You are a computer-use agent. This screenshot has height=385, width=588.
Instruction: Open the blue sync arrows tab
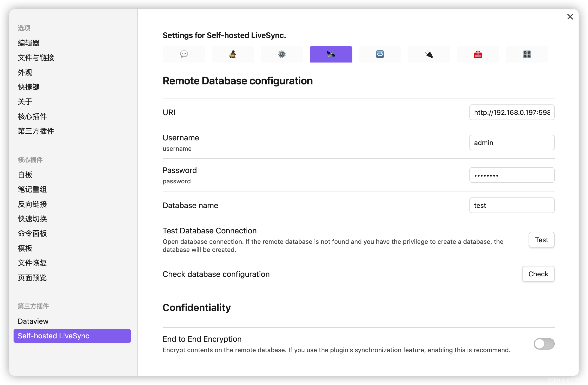pos(380,54)
